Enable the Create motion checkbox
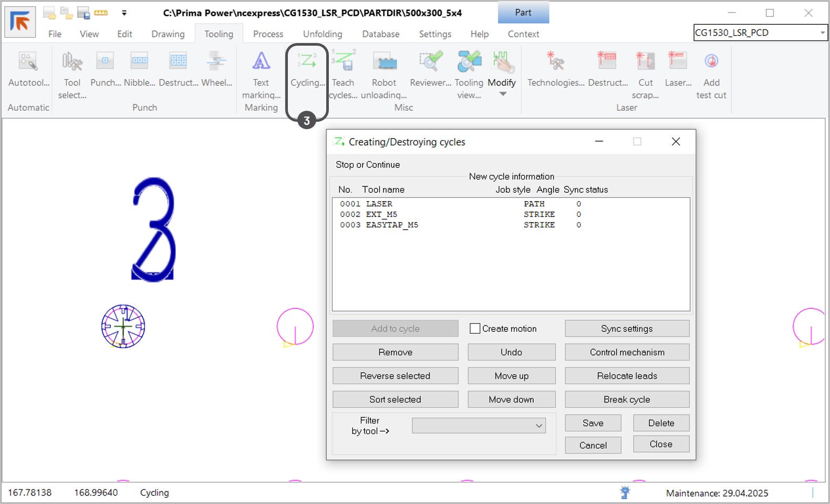830x504 pixels. [475, 329]
